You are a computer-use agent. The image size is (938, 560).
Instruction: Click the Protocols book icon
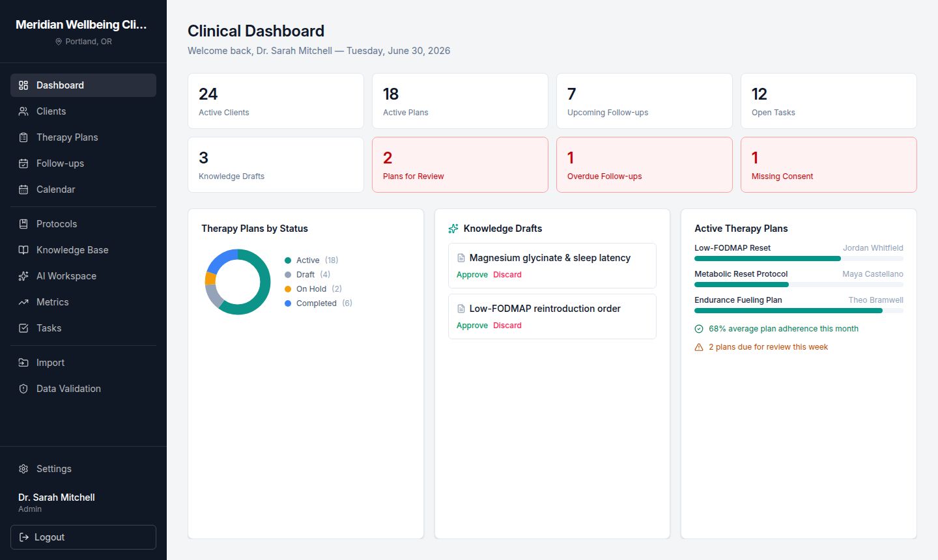coord(23,224)
